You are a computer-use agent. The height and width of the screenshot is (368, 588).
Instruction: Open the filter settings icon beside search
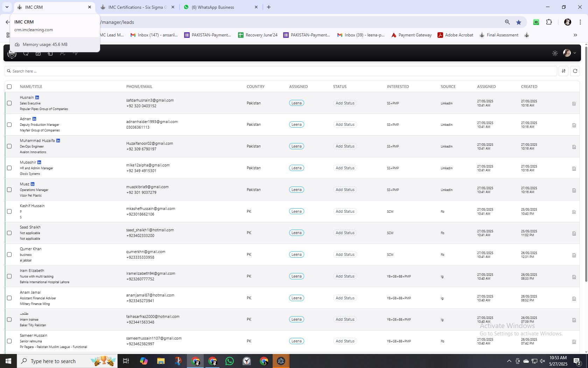point(563,71)
